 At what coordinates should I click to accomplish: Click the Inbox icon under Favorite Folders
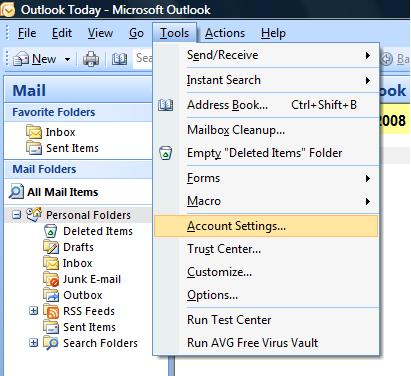[34, 132]
